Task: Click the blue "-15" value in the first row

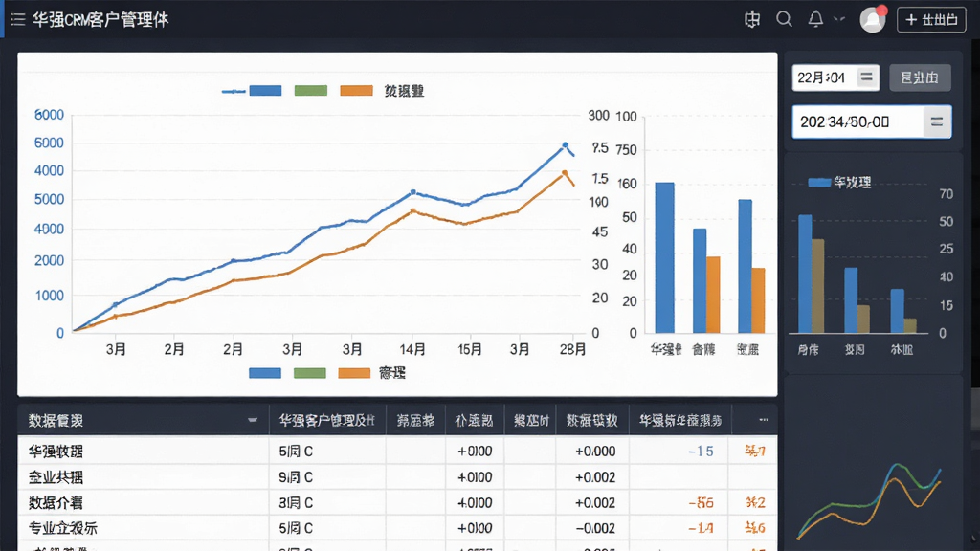Action: coord(701,452)
